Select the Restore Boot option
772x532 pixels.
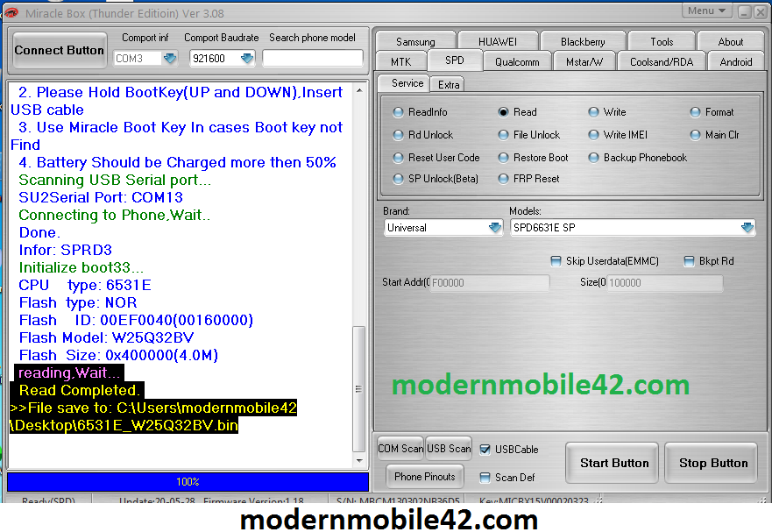[533, 158]
